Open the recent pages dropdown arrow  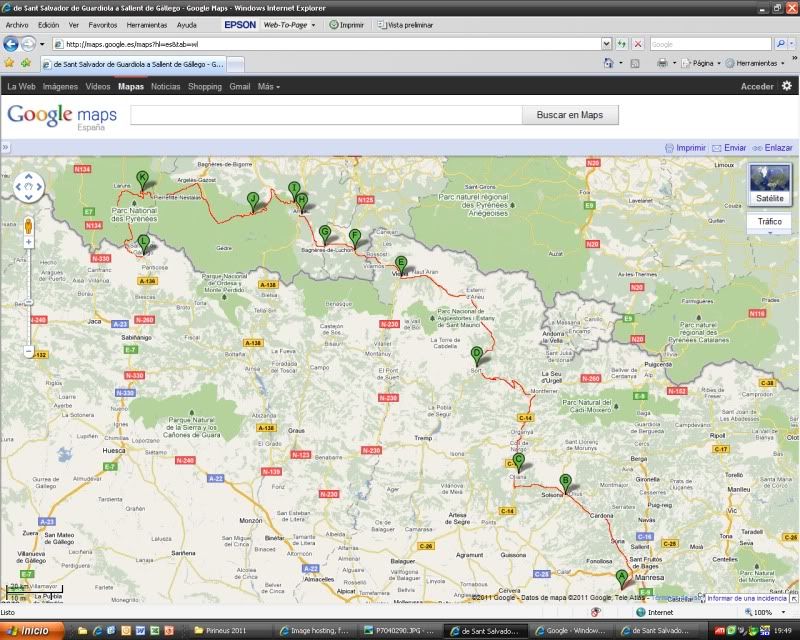(x=42, y=44)
